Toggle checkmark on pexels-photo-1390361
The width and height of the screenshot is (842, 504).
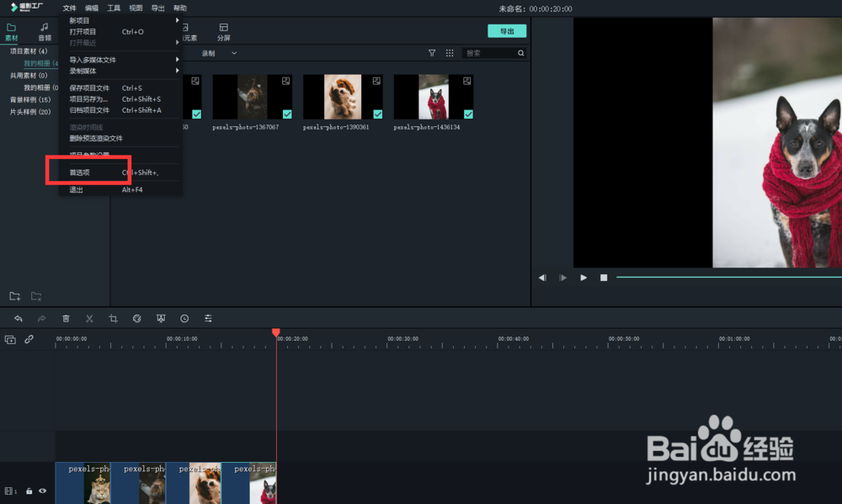click(x=378, y=114)
